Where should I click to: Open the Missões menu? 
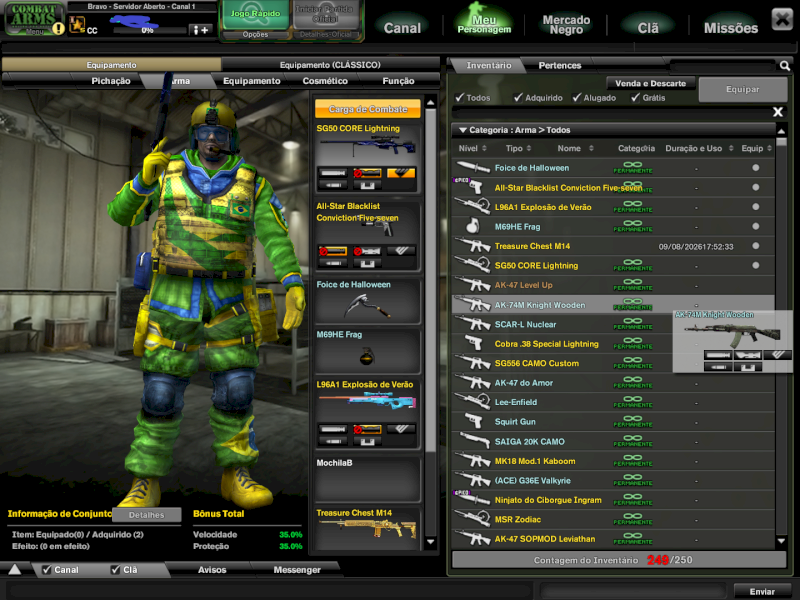click(x=731, y=28)
